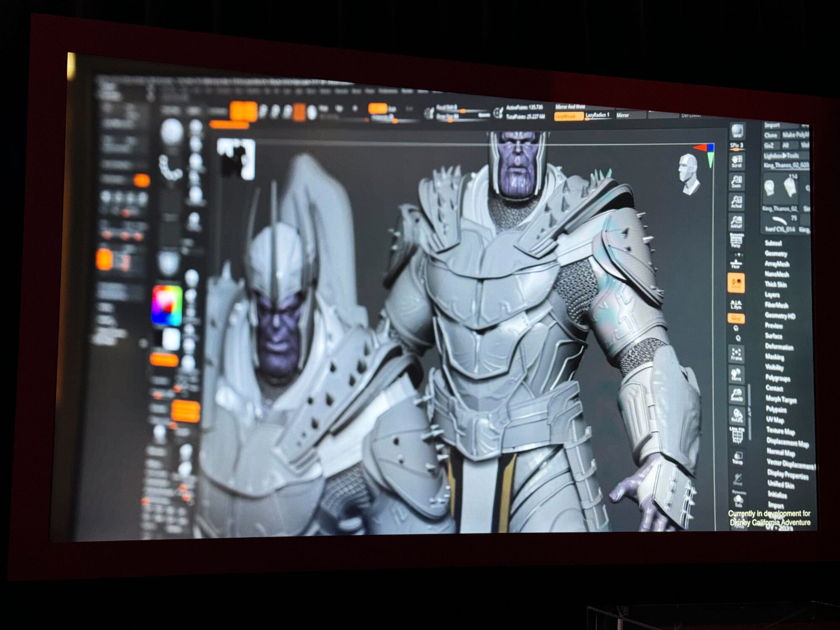The height and width of the screenshot is (630, 840).
Task: Expand the Geometry section
Action: click(x=775, y=253)
